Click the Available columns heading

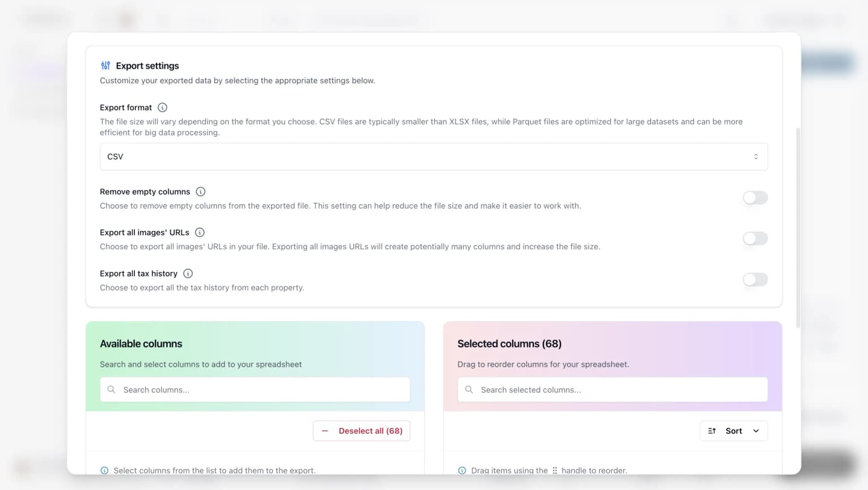click(141, 344)
